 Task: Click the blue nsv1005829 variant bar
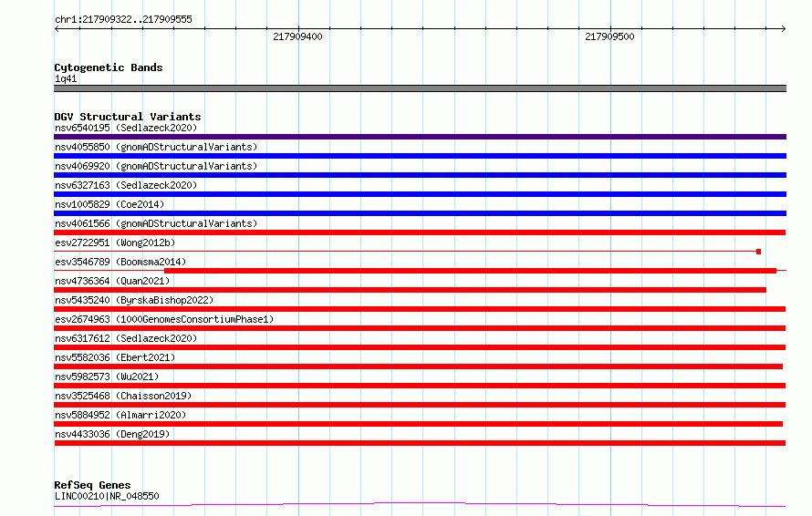(420, 213)
